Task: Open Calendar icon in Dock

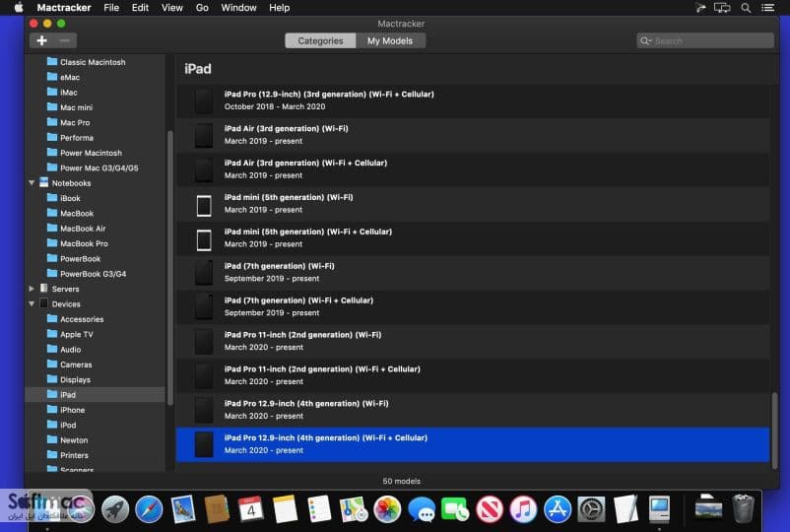Action: pyautogui.click(x=250, y=508)
